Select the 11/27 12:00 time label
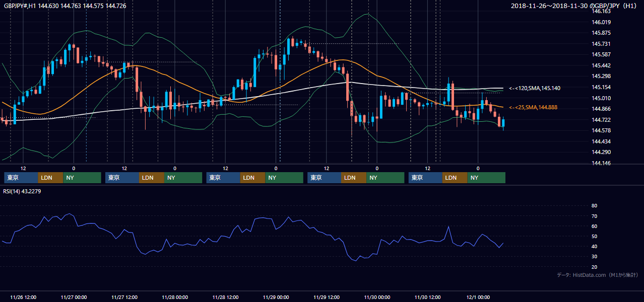The height and width of the screenshot is (302, 644). click(x=124, y=297)
